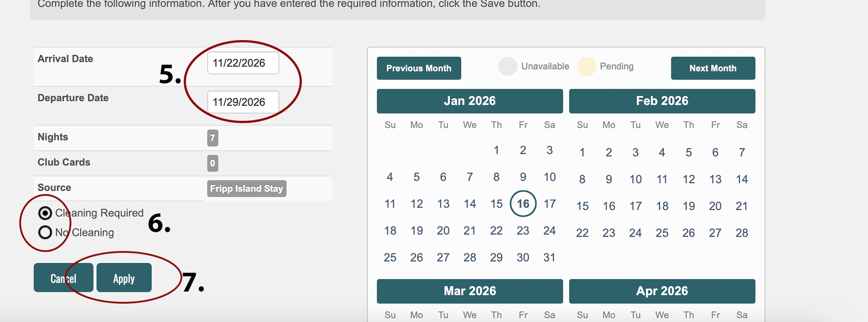Click the gray Unavailable legend swatch
This screenshot has width=868, height=322.
[508, 67]
